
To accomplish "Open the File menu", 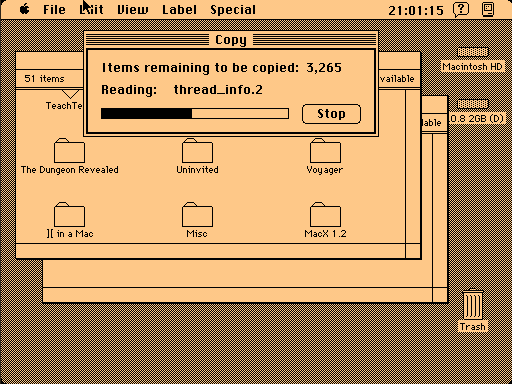I will click(54, 10).
